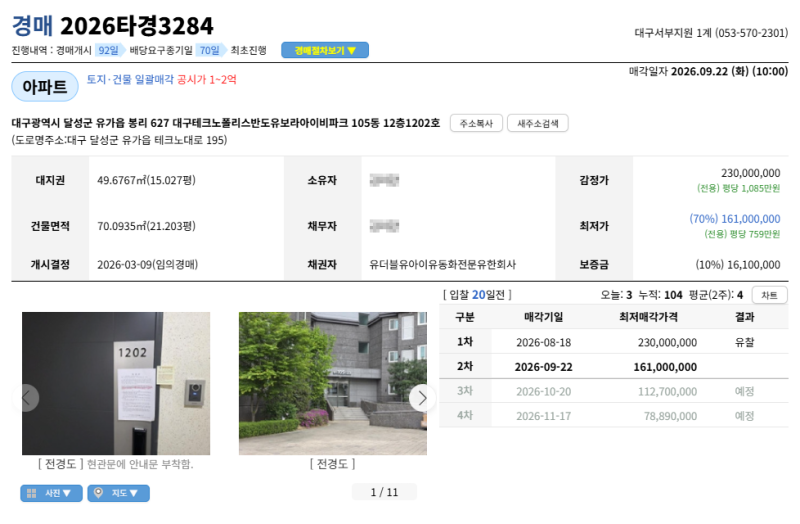Click the 매각일자 2026.09.22 text

tap(709, 71)
